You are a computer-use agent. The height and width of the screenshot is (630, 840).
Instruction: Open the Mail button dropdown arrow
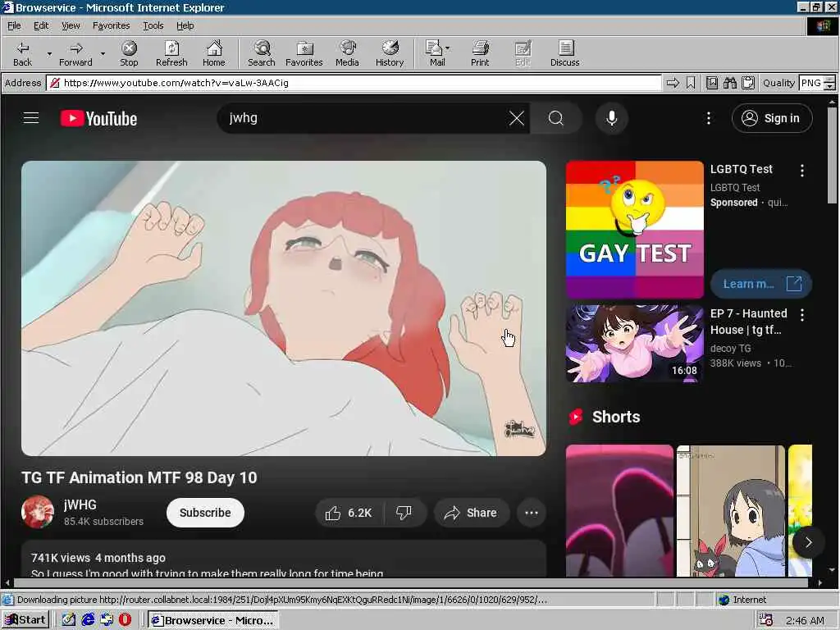pyautogui.click(x=448, y=48)
